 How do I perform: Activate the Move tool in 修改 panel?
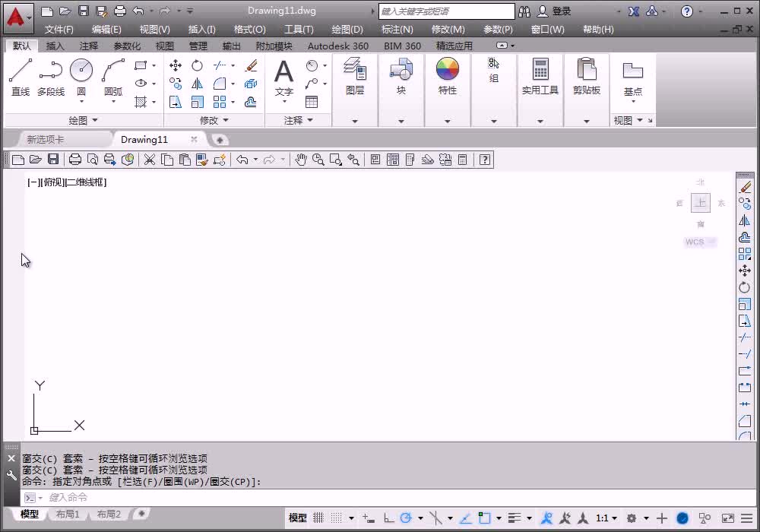click(176, 65)
